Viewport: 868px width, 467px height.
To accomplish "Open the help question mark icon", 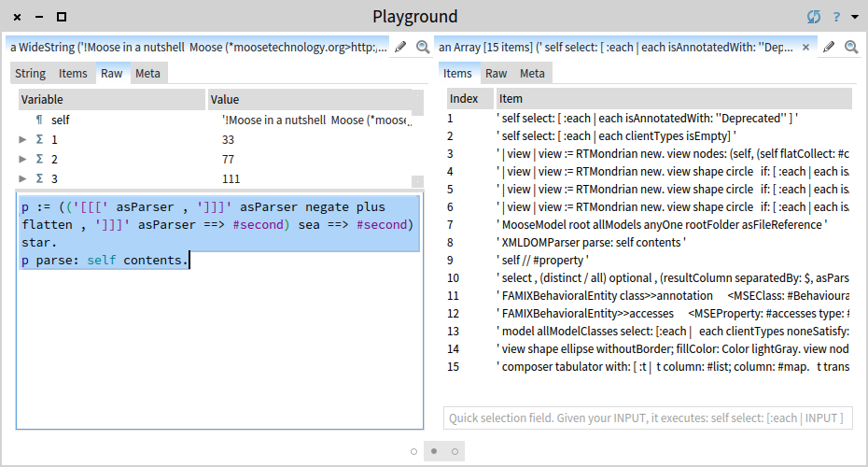I will pyautogui.click(x=836, y=17).
